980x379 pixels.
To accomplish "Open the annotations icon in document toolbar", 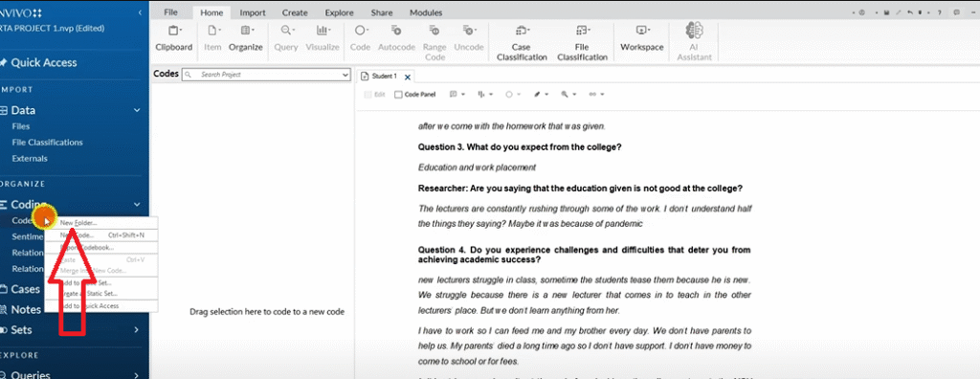I will coord(453,95).
